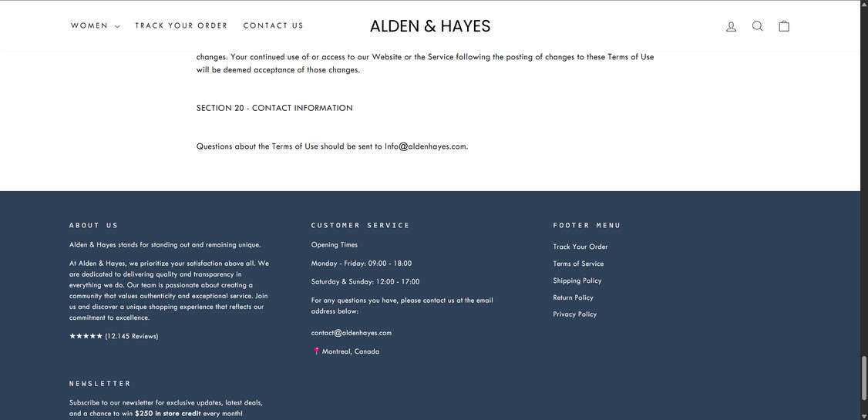Expand the Women dropdown menu
The image size is (868, 420).
[96, 26]
